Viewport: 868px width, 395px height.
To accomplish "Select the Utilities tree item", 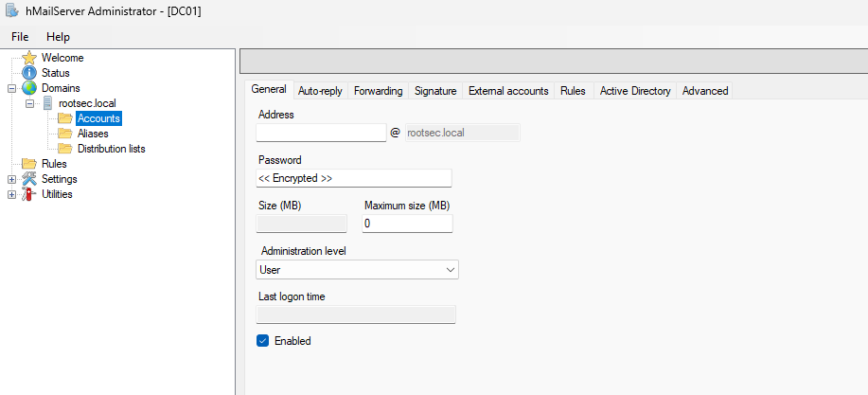I will (x=57, y=194).
